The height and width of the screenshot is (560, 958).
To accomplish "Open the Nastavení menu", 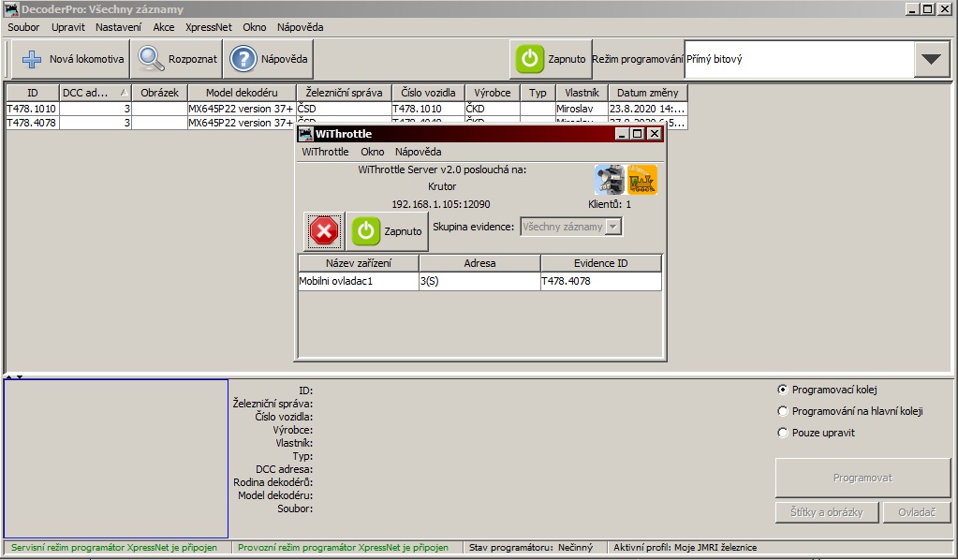I will 119,27.
